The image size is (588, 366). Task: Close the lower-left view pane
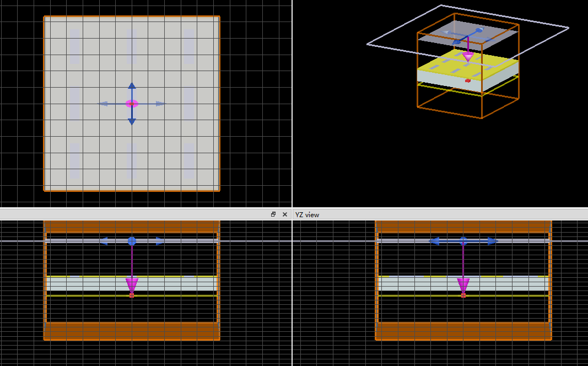point(284,214)
